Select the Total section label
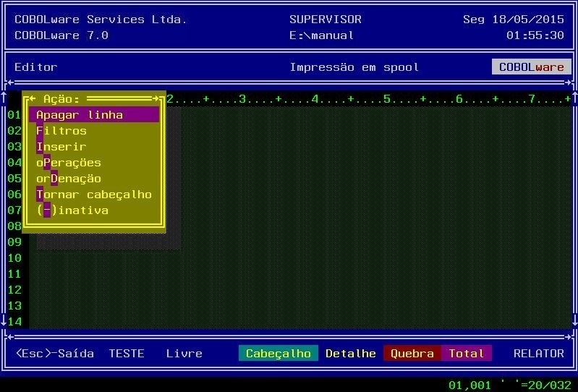Image resolution: width=578 pixels, height=392 pixels. pos(466,354)
